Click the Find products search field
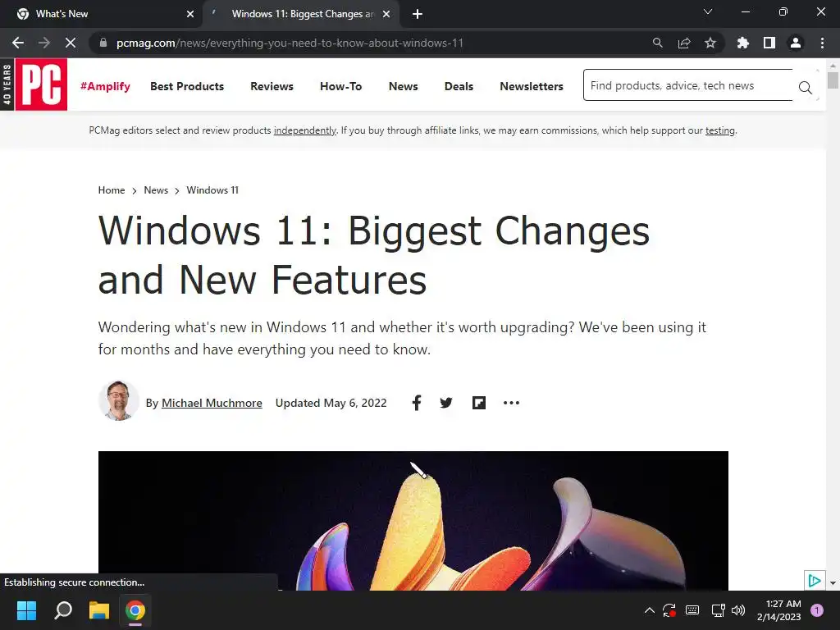 [x=688, y=85]
